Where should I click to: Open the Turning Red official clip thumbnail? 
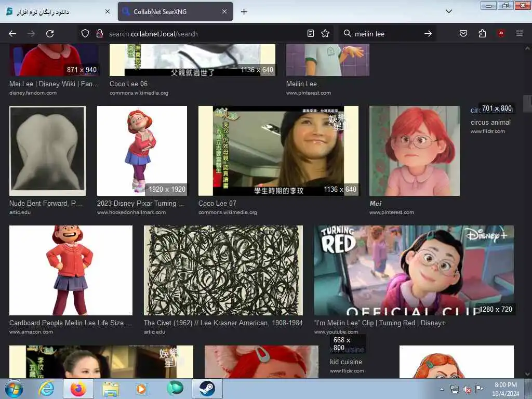(414, 270)
